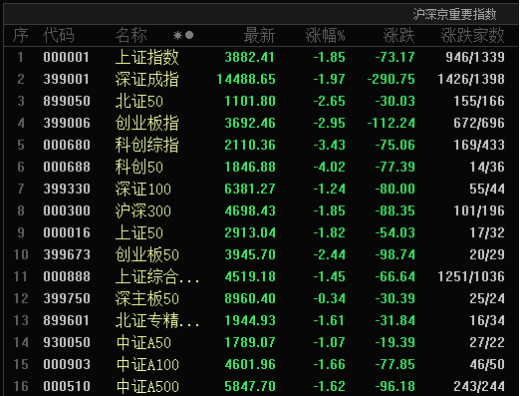Click latest price 3692.46

coord(250,123)
